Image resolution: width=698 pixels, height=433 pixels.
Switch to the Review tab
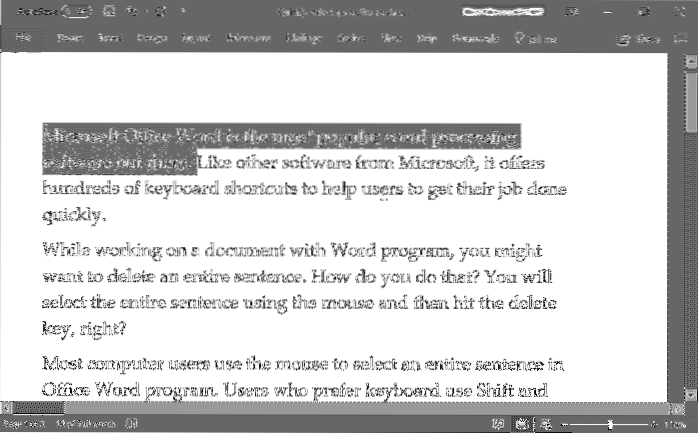point(351,38)
